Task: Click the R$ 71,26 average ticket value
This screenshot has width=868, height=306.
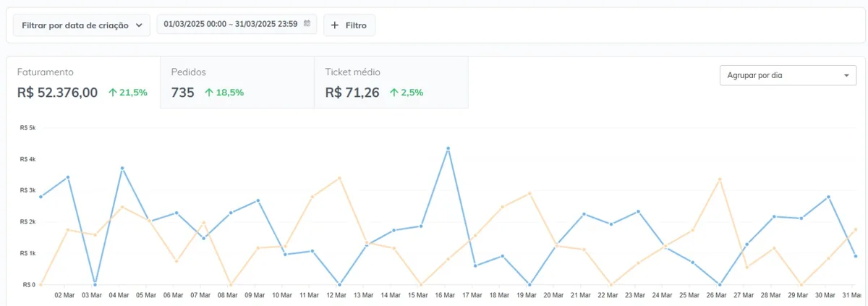Action: click(352, 93)
